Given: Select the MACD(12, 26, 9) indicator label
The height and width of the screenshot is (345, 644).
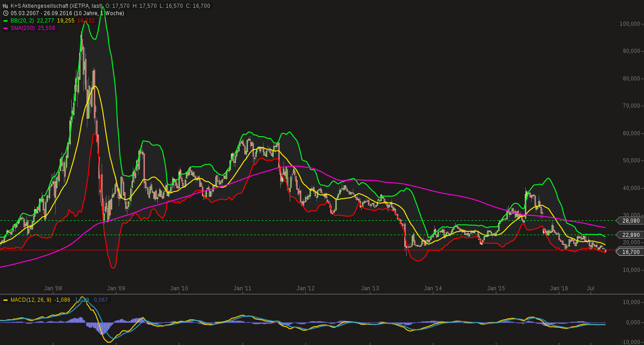Looking at the screenshot, I should (x=31, y=300).
